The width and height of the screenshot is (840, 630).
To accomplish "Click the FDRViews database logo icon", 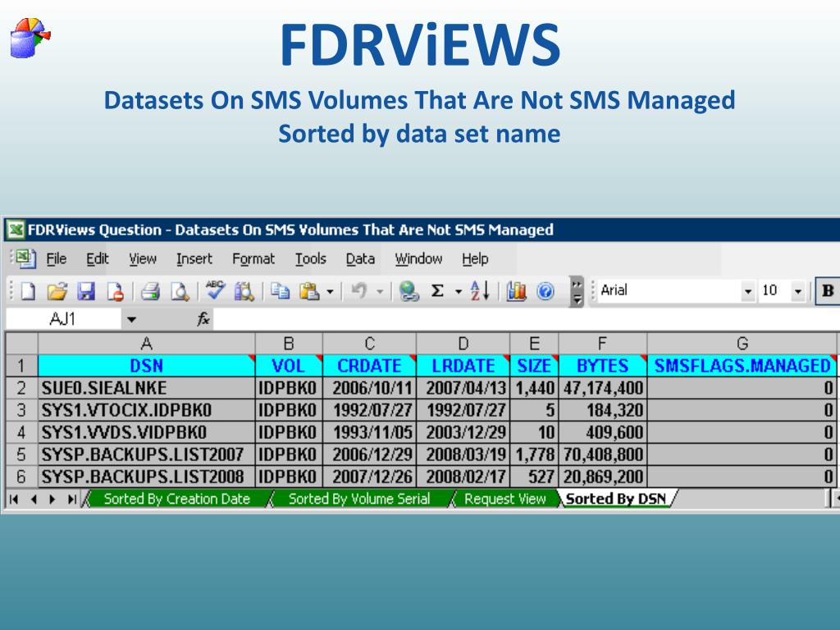I will coord(30,38).
